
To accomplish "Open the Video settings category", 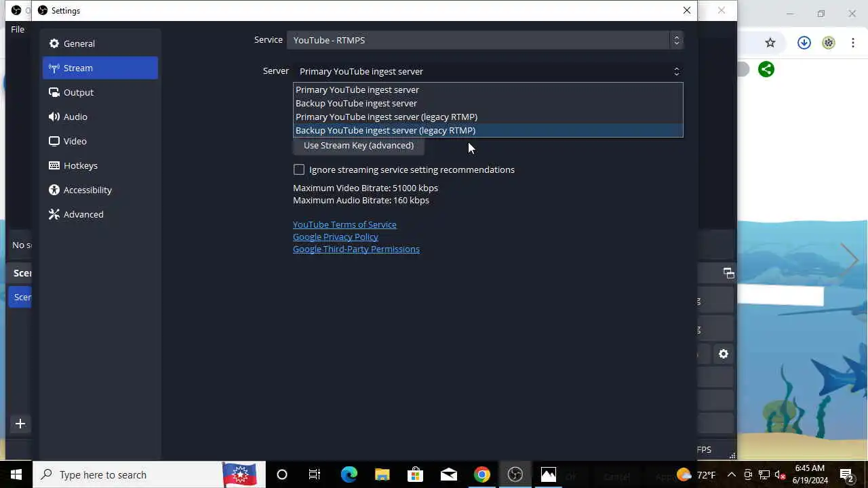I will [100, 141].
